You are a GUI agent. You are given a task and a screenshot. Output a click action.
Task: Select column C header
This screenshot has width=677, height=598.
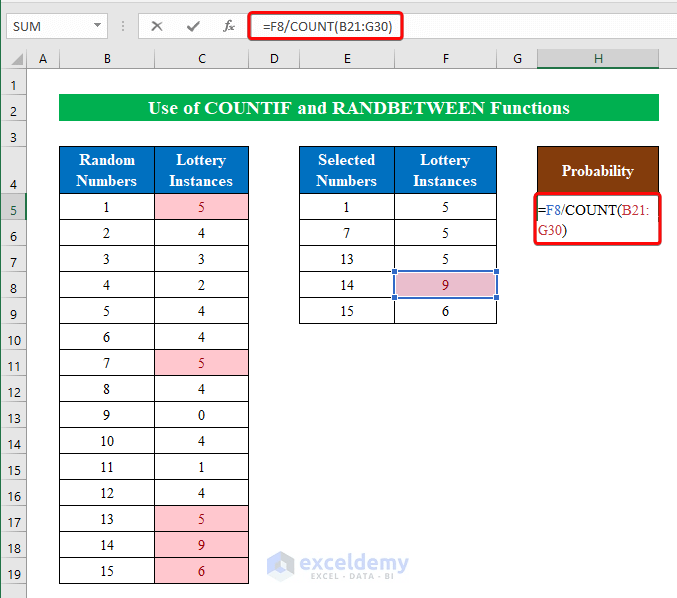202,59
